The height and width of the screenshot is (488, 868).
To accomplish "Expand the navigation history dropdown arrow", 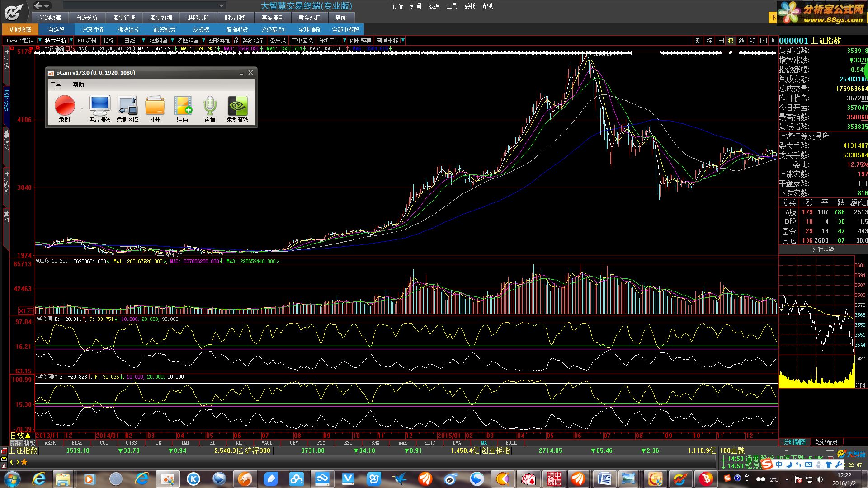I will (47, 6).
